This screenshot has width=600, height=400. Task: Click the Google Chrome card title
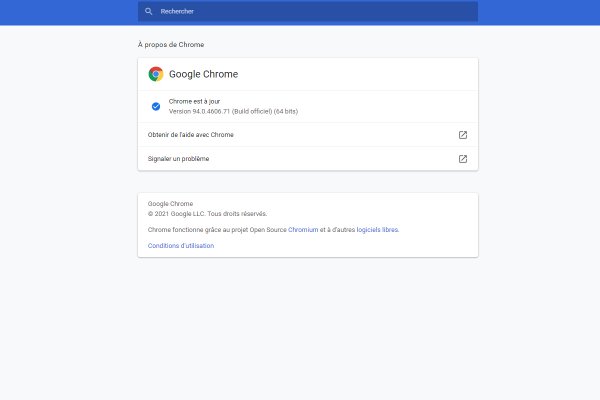click(203, 74)
